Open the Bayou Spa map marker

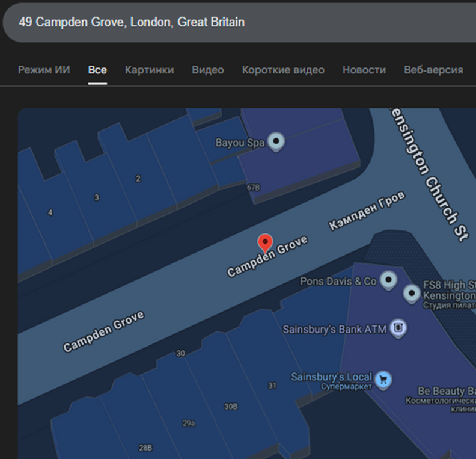pyautogui.click(x=276, y=142)
